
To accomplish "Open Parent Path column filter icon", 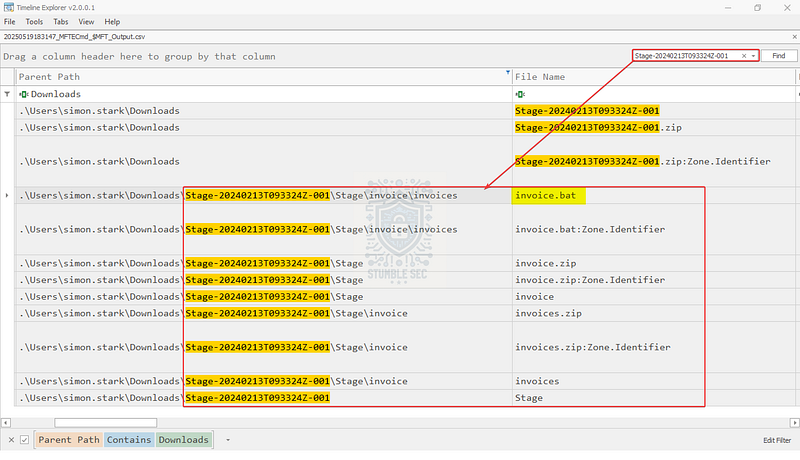I will (508, 72).
